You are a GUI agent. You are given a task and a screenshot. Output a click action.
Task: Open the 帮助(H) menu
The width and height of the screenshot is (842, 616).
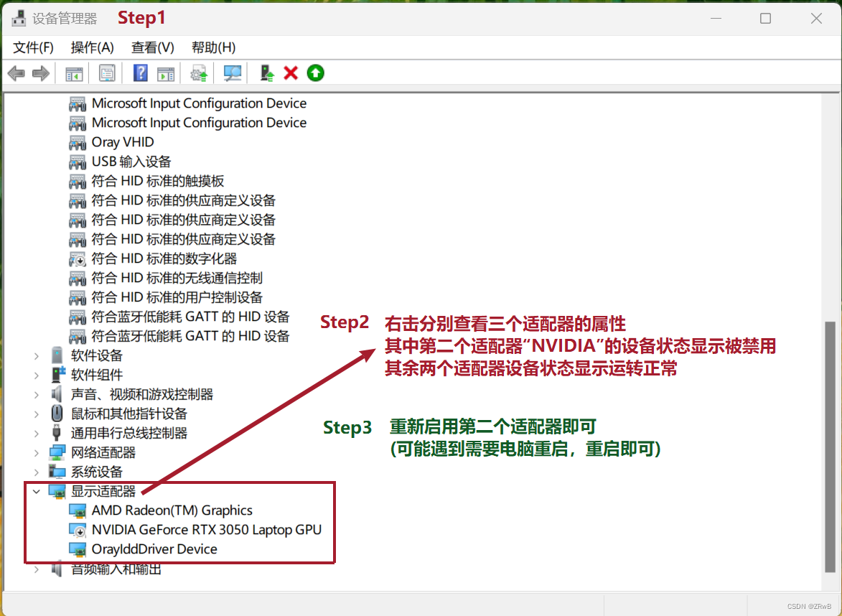point(213,47)
